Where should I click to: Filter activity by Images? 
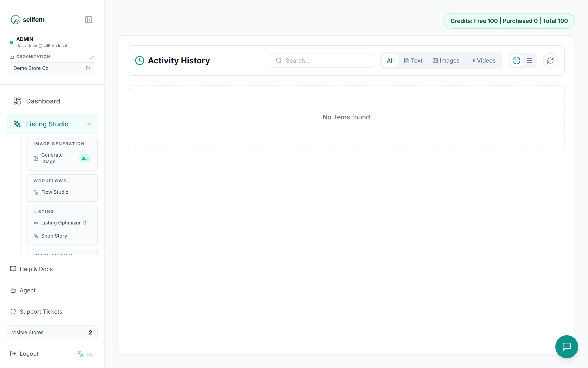(446, 61)
